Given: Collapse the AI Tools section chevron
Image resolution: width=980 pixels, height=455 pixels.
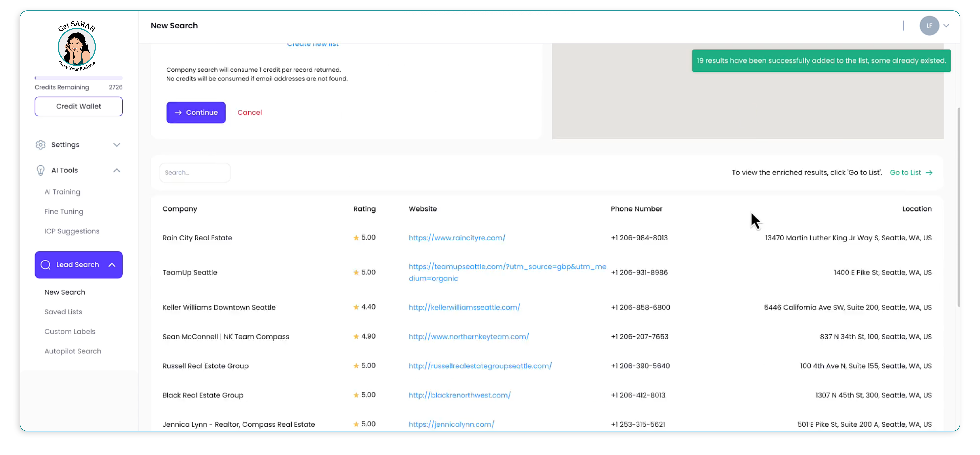Looking at the screenshot, I should [117, 170].
